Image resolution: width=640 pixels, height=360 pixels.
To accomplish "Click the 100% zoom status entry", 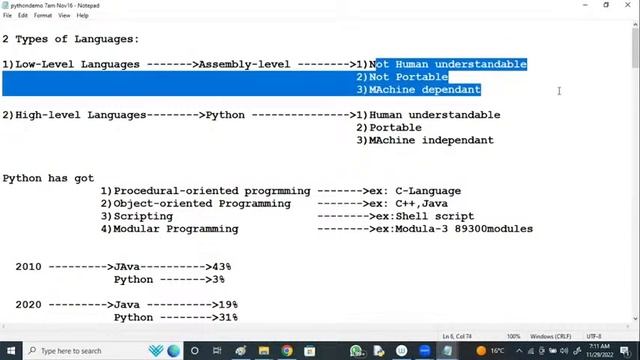I will pos(513,336).
